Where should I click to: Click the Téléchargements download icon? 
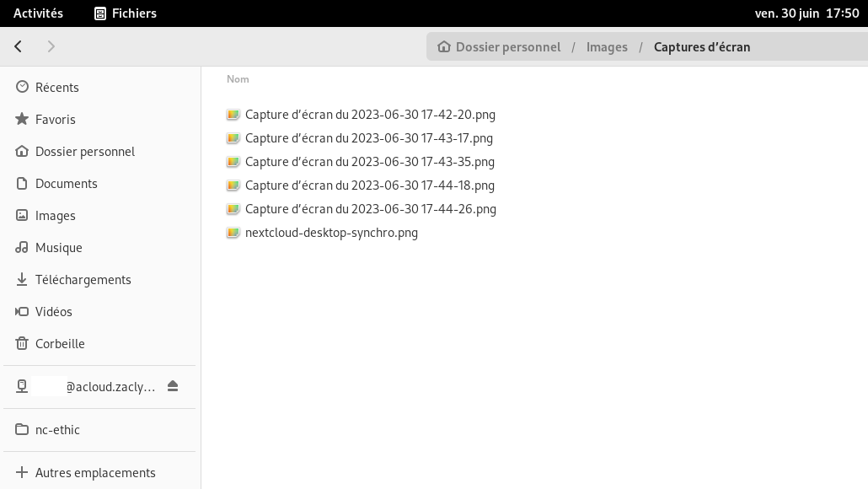click(x=22, y=280)
